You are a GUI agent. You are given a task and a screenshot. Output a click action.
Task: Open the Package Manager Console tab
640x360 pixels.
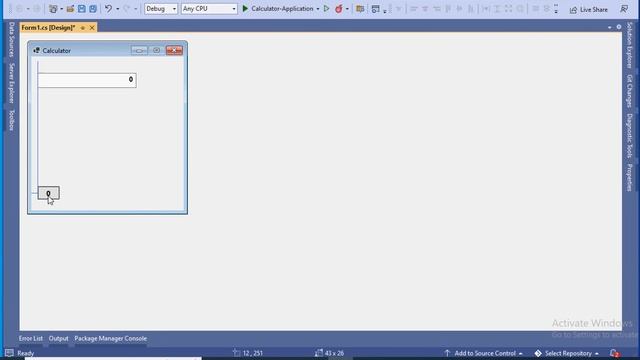click(111, 338)
